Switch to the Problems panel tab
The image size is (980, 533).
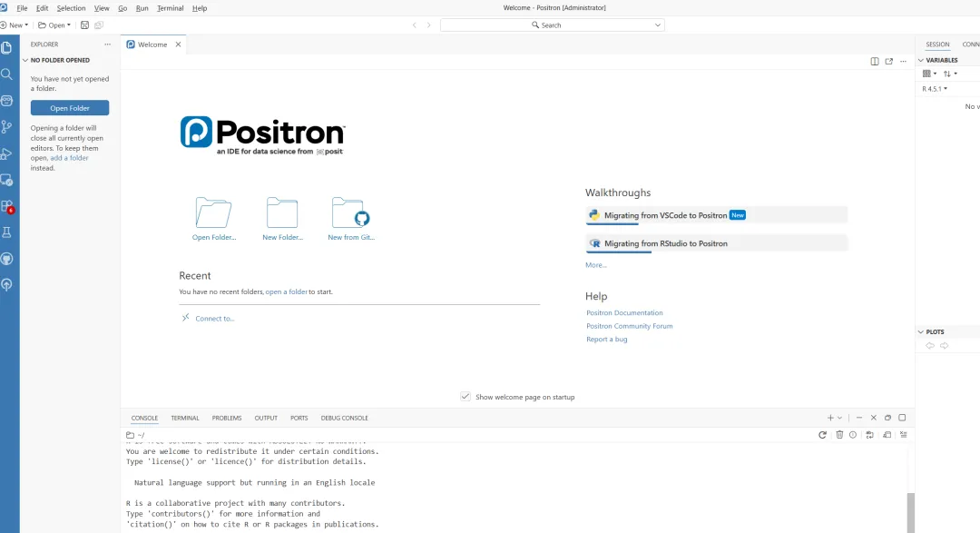point(226,418)
